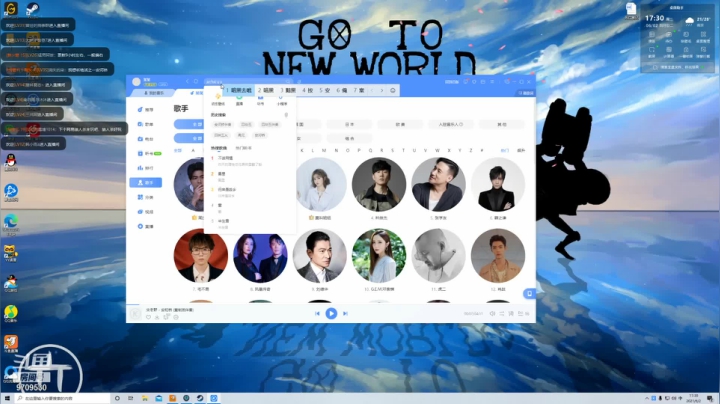This screenshot has height=404, width=720.
Task: Switch to the My Music tab
Action: (x=154, y=93)
